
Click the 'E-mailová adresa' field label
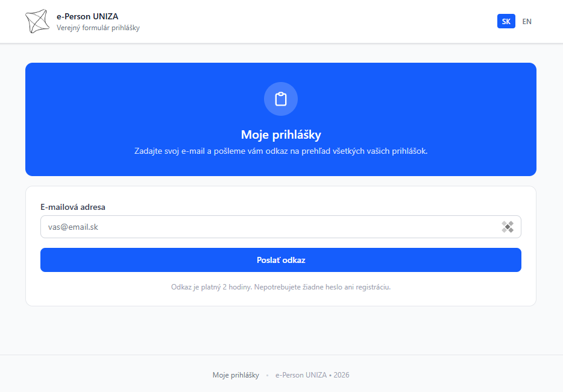pos(73,207)
